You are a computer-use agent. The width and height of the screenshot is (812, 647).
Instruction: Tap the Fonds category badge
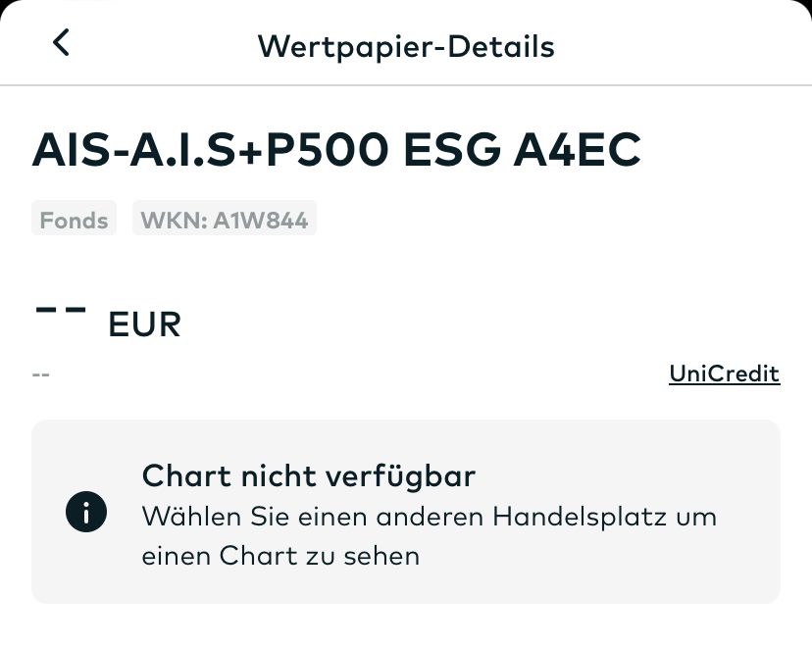point(74,220)
